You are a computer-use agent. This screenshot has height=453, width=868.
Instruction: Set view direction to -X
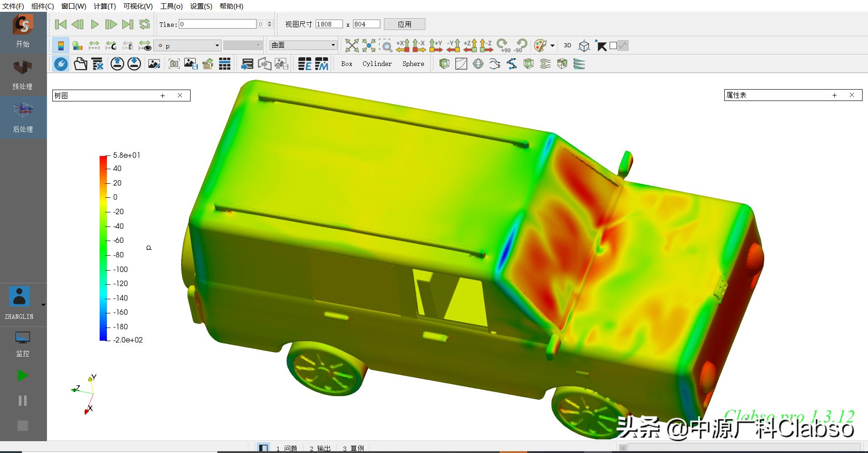pyautogui.click(x=419, y=45)
